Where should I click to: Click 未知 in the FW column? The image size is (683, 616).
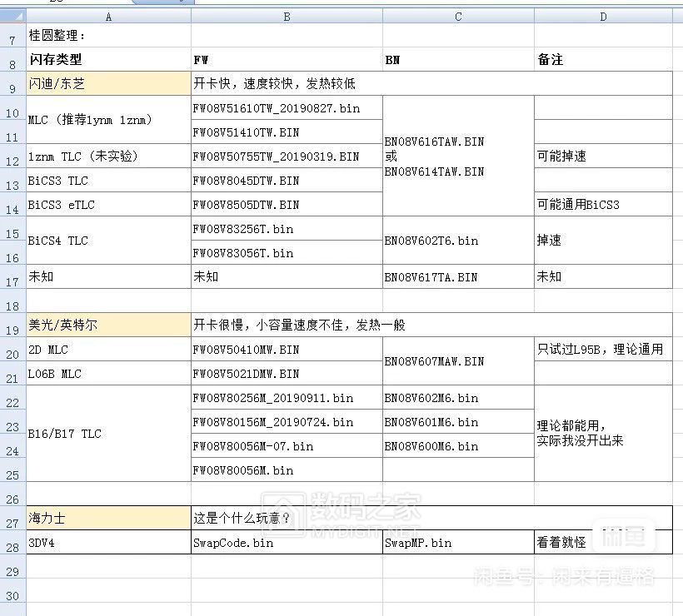pyautogui.click(x=287, y=276)
